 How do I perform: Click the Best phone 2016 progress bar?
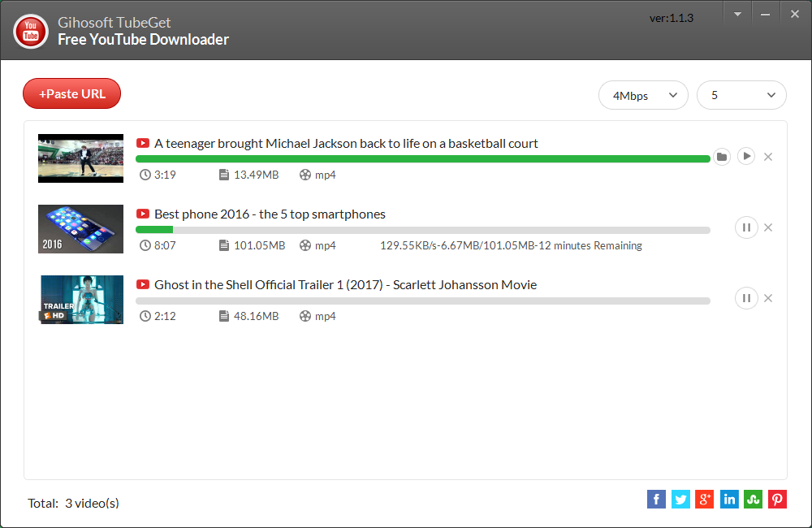click(x=422, y=230)
